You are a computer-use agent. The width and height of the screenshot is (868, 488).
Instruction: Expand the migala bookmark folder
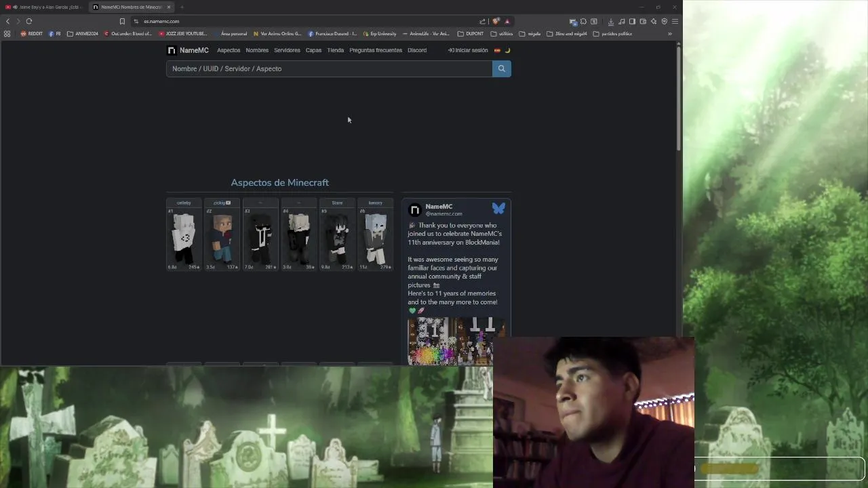click(530, 33)
